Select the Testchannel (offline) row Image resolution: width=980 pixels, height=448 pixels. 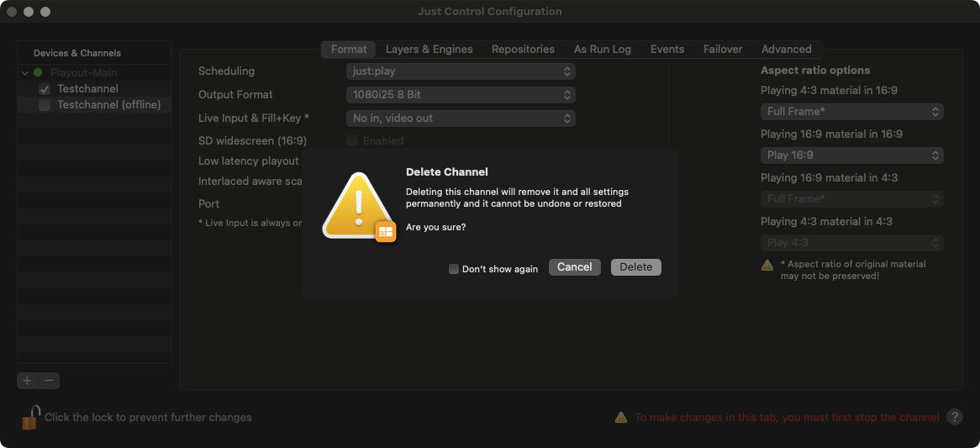pos(94,105)
